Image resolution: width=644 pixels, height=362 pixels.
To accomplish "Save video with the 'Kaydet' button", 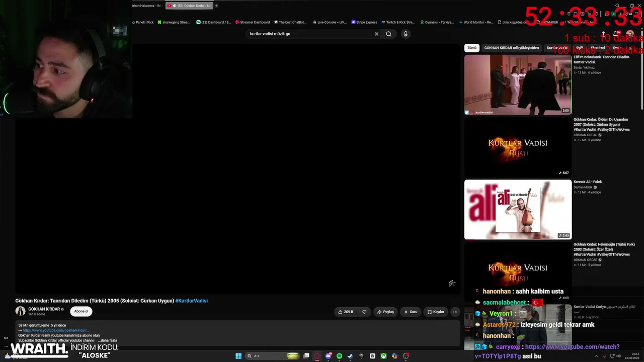I will pyautogui.click(x=436, y=312).
